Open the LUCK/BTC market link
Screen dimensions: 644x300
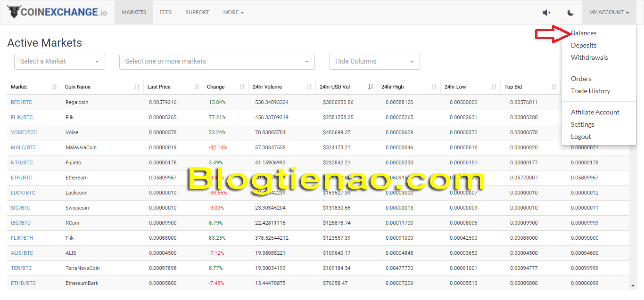23,193
